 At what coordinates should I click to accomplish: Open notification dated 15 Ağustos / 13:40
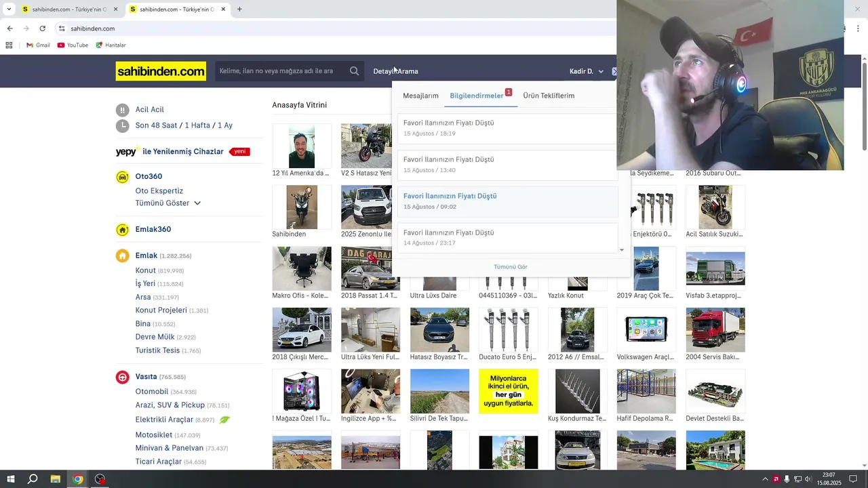point(507,165)
